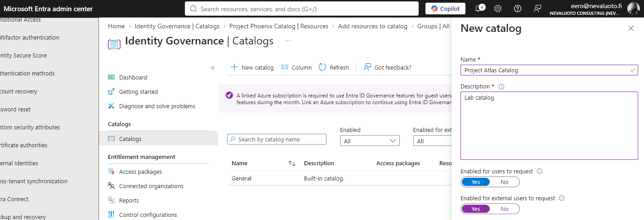Click Microsoft Entra admin center title

coord(48,9)
